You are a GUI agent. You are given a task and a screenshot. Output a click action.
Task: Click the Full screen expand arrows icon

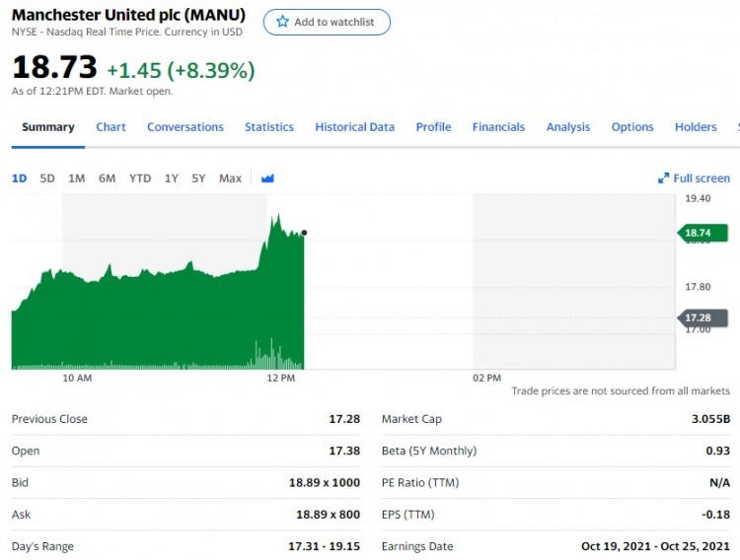(x=663, y=178)
